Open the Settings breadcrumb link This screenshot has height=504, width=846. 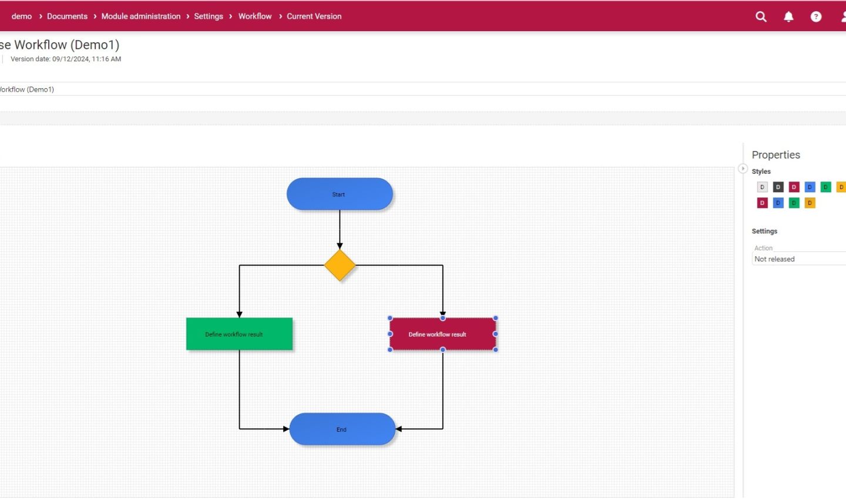point(209,16)
